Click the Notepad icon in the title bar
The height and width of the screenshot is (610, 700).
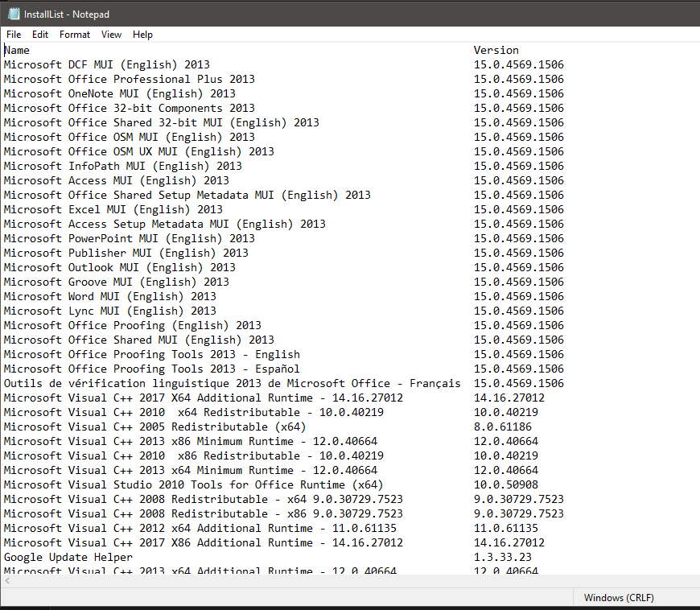tap(12, 14)
